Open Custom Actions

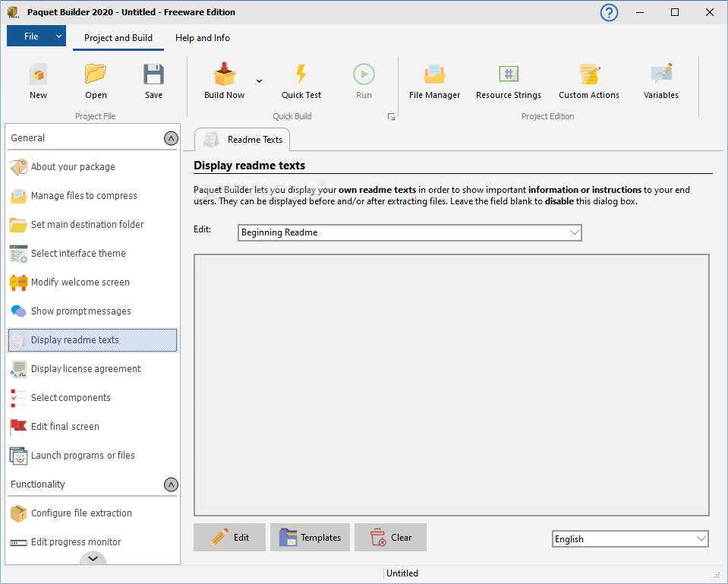click(x=589, y=82)
